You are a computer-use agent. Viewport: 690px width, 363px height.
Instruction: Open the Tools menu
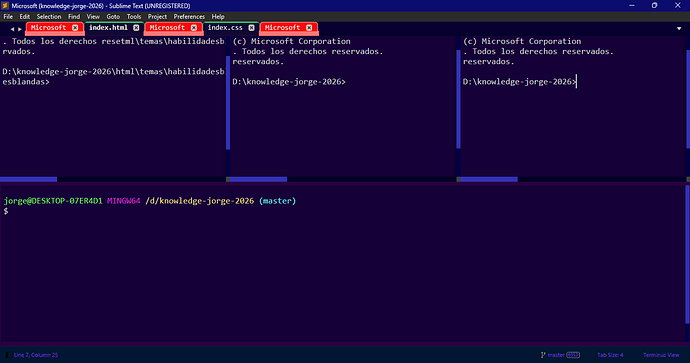tap(134, 17)
